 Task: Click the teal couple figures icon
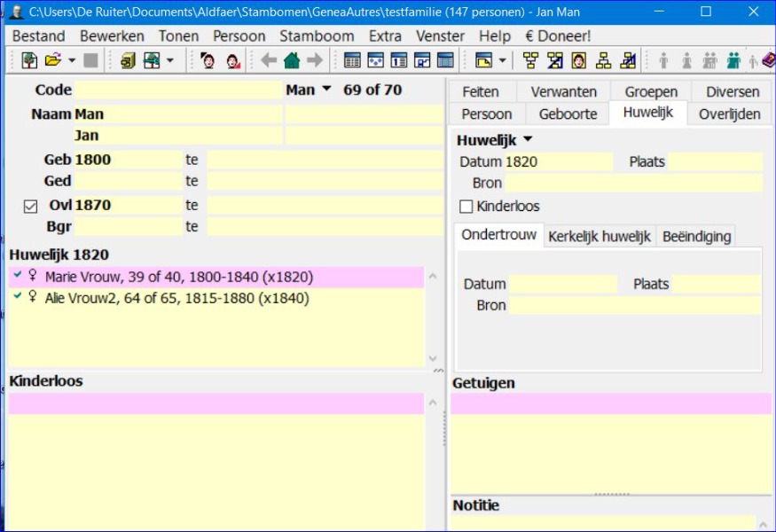click(x=733, y=61)
